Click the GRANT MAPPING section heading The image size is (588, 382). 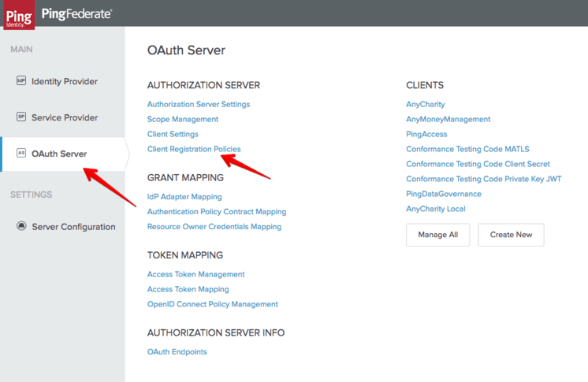pos(185,178)
